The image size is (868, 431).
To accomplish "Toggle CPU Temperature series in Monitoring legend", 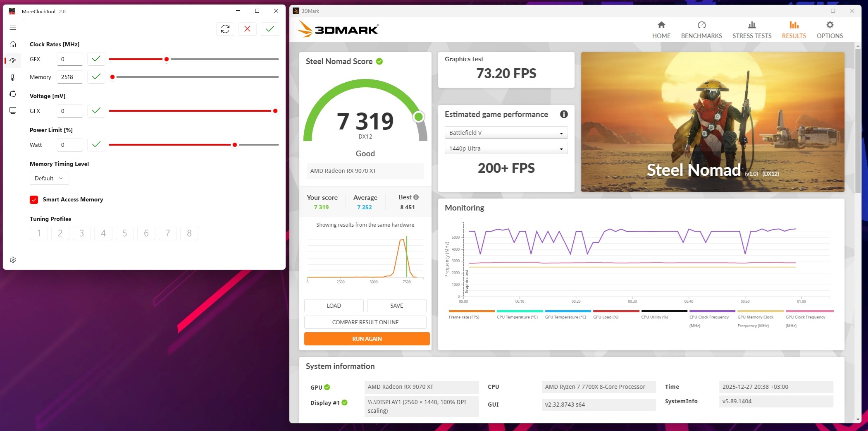I will pyautogui.click(x=520, y=314).
